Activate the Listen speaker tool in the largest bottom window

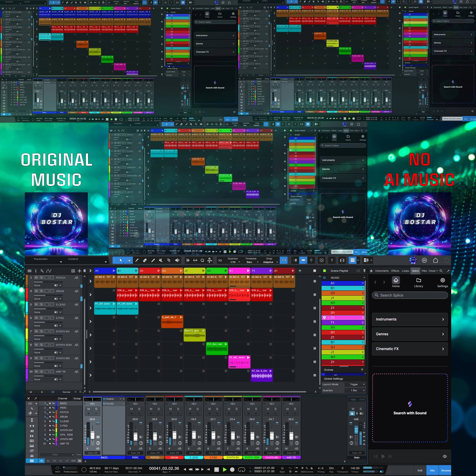coord(177,260)
